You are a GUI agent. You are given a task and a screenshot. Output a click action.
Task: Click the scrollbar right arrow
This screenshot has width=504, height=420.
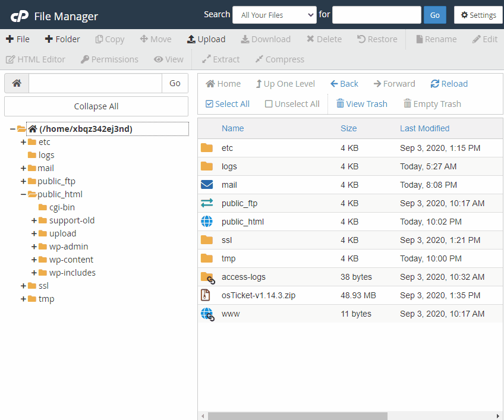[x=498, y=416]
